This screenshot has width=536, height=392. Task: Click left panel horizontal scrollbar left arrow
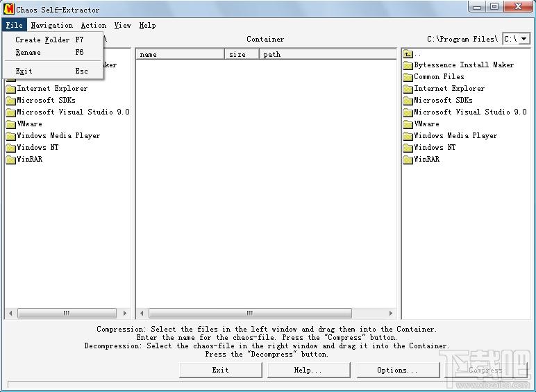(10, 314)
